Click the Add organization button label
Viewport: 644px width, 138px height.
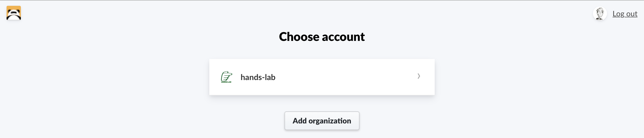coord(322,121)
